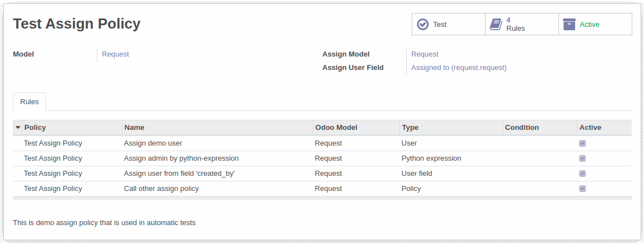
Task: Open the 4 Rules stat button
Action: coord(522,24)
